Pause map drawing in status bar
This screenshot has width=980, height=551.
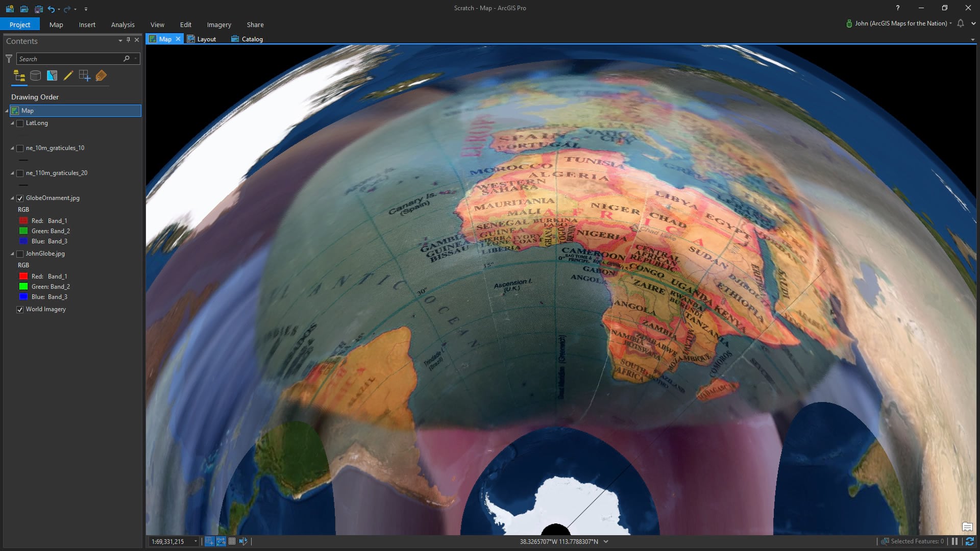[x=954, y=541]
